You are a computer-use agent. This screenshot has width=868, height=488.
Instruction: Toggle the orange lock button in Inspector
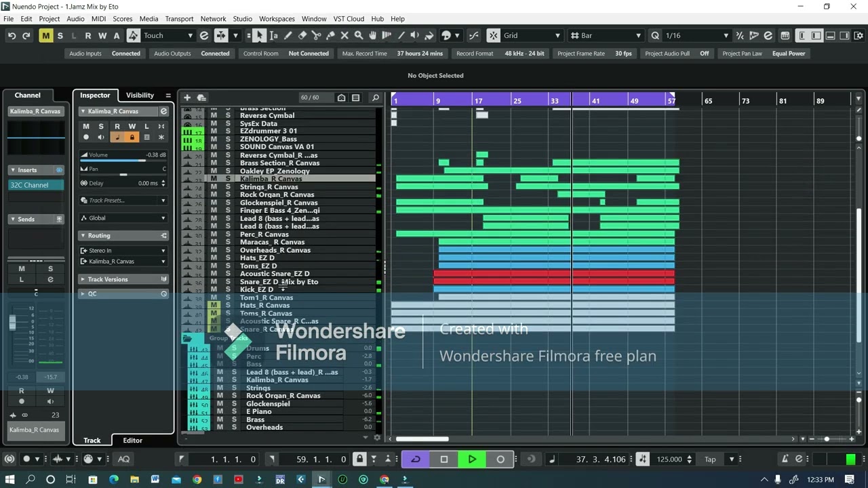[132, 137]
